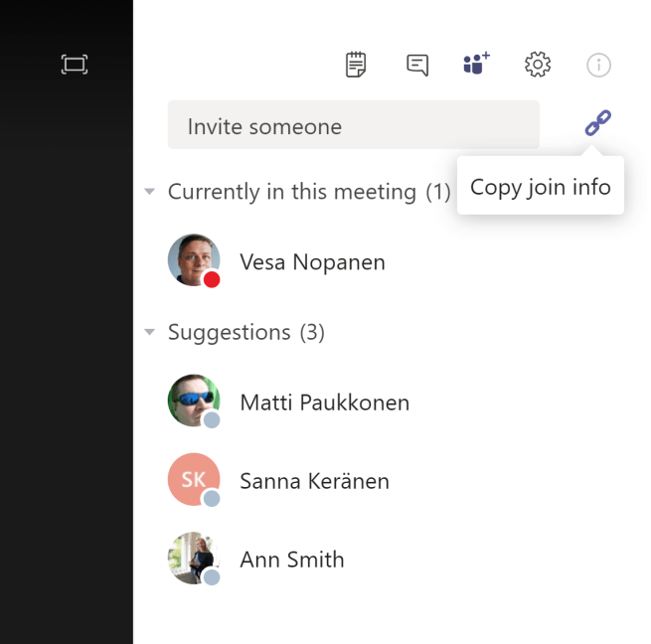651x644 pixels.
Task: Open the settings gear icon
Action: [x=538, y=66]
